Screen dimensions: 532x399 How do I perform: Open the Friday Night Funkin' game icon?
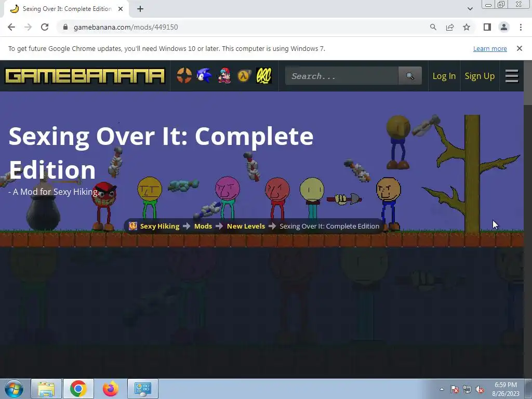click(x=224, y=75)
